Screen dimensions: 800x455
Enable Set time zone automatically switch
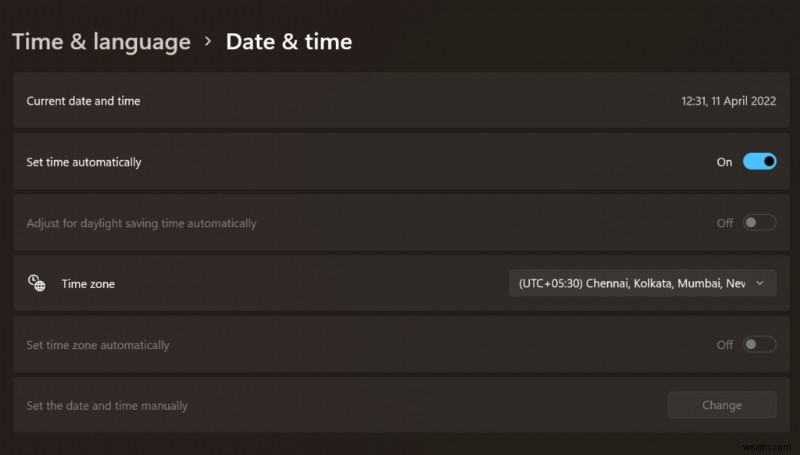tap(759, 345)
